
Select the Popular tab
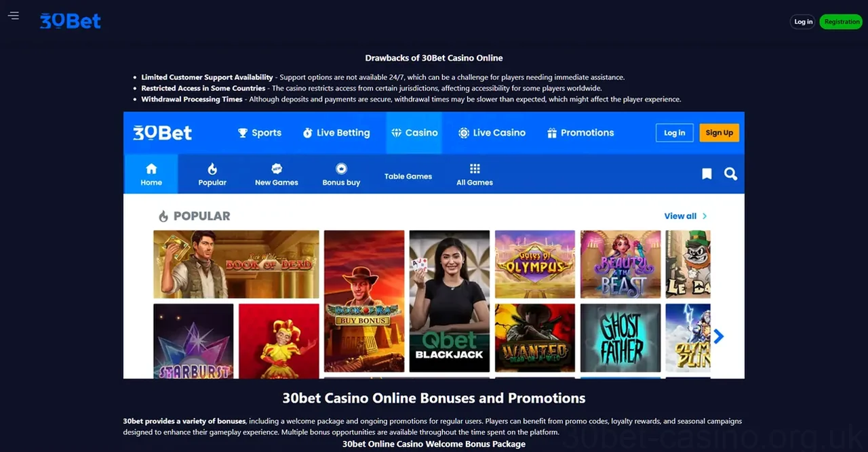click(212, 174)
